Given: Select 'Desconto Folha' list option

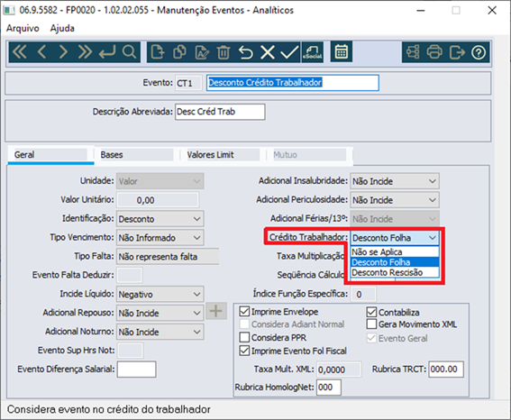Looking at the screenshot, I should [395, 262].
